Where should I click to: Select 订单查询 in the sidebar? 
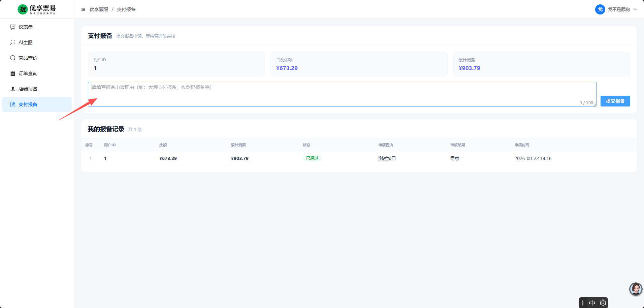coord(37,73)
